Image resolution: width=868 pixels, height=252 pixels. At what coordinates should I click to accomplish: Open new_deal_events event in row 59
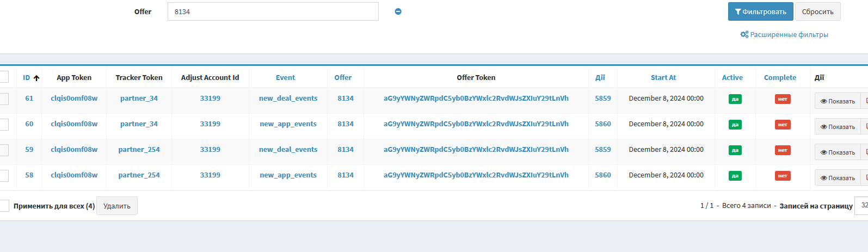coord(288,150)
